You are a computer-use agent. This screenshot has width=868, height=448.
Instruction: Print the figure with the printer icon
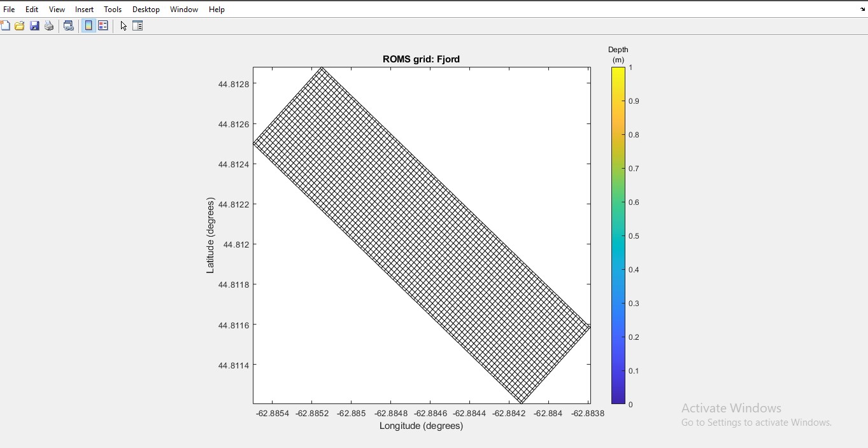pos(49,26)
